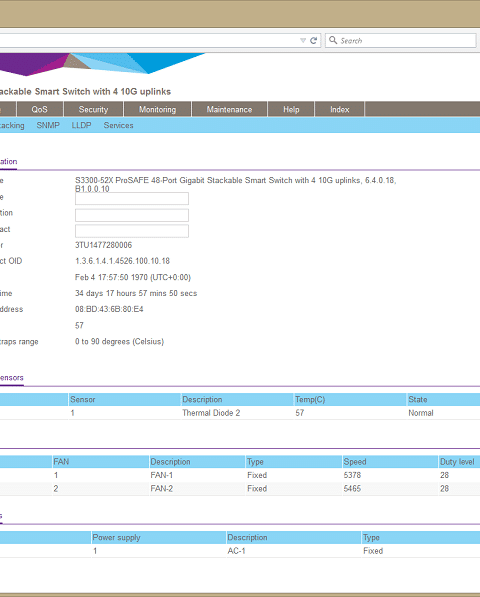480x597 pixels.
Task: Open the address bar history dropdown arrow
Action: pos(303,40)
